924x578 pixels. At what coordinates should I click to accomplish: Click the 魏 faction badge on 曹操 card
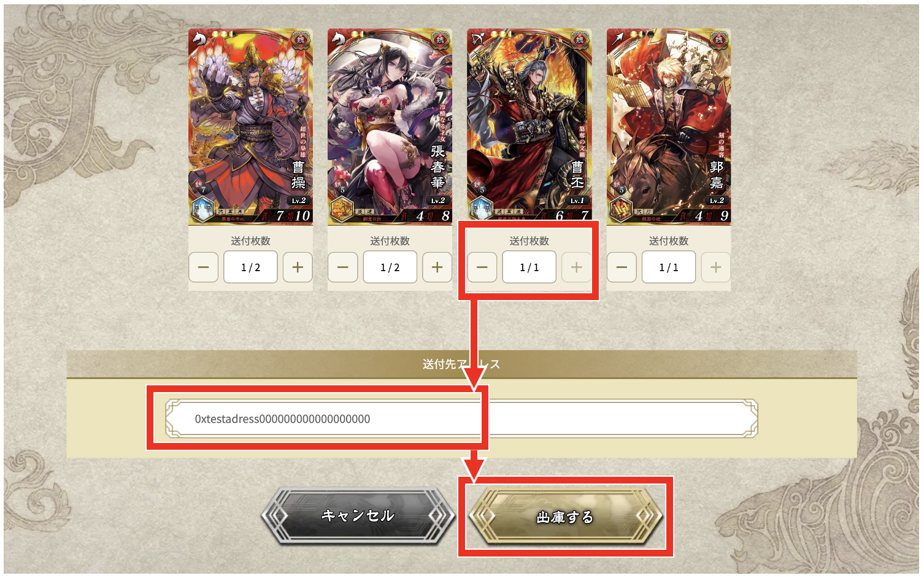click(301, 40)
